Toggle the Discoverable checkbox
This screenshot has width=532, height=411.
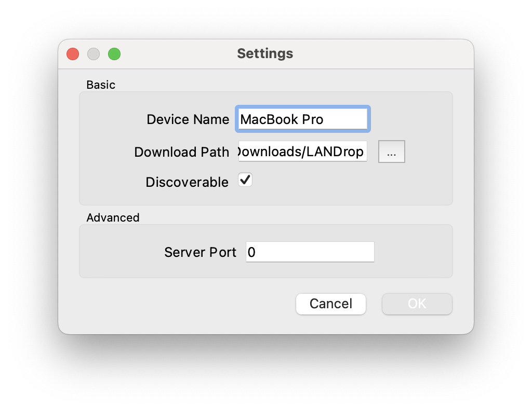pyautogui.click(x=245, y=180)
